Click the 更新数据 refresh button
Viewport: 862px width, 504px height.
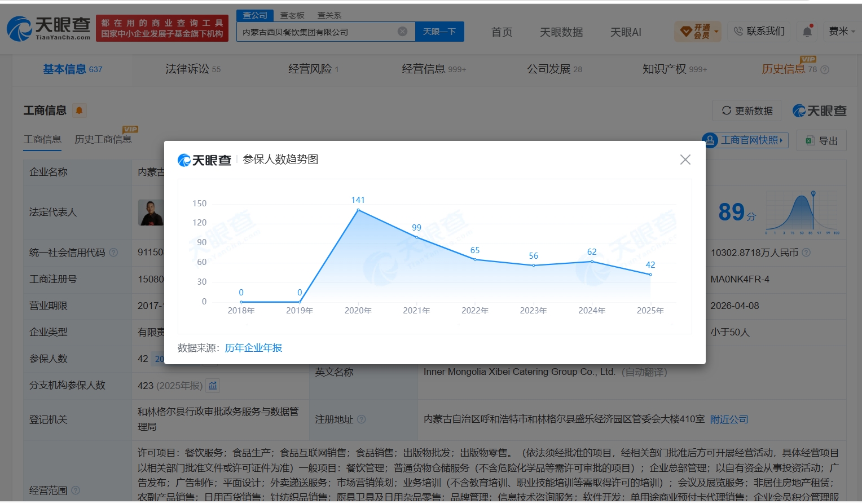point(747,110)
